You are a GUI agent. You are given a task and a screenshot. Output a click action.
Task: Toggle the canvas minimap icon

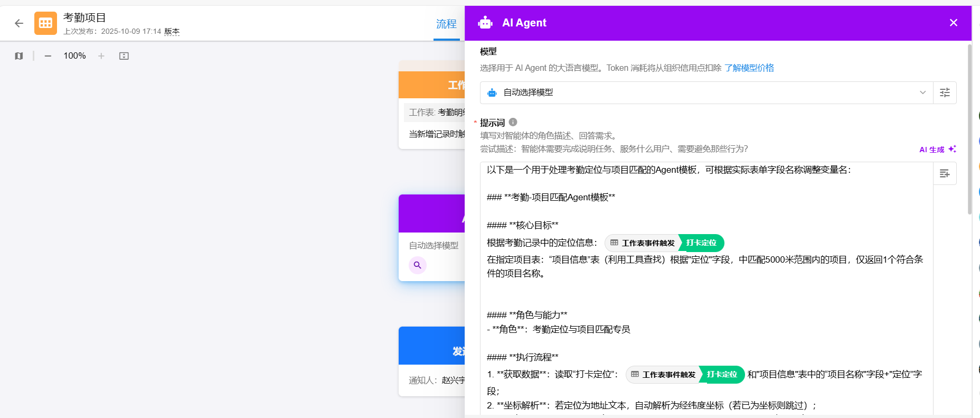[19, 56]
